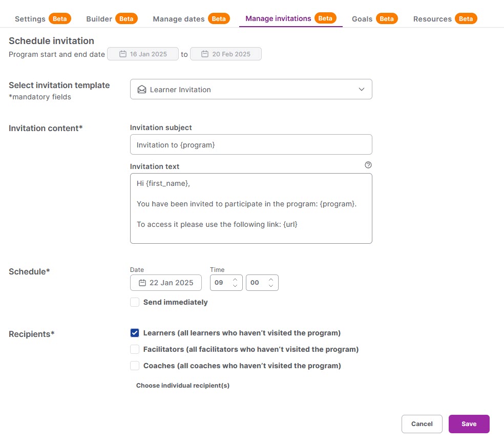Go to the Resources tab
This screenshot has height=445, width=504.
(x=432, y=19)
